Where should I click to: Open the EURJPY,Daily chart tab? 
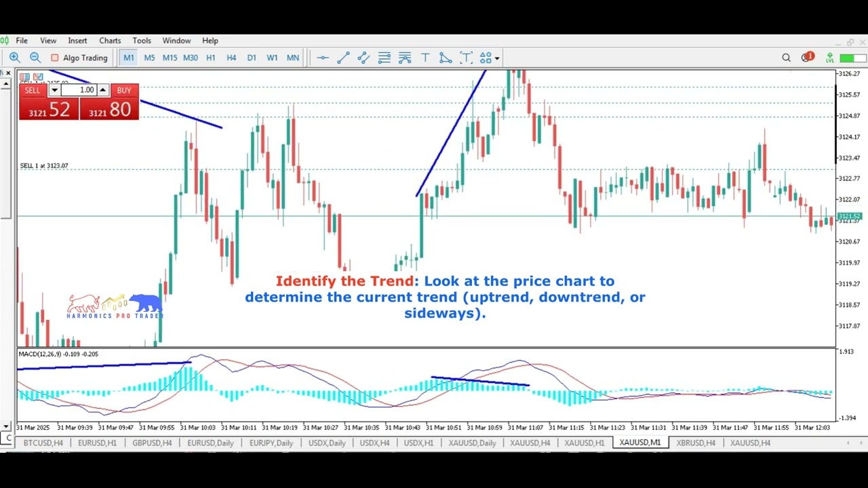pos(271,443)
